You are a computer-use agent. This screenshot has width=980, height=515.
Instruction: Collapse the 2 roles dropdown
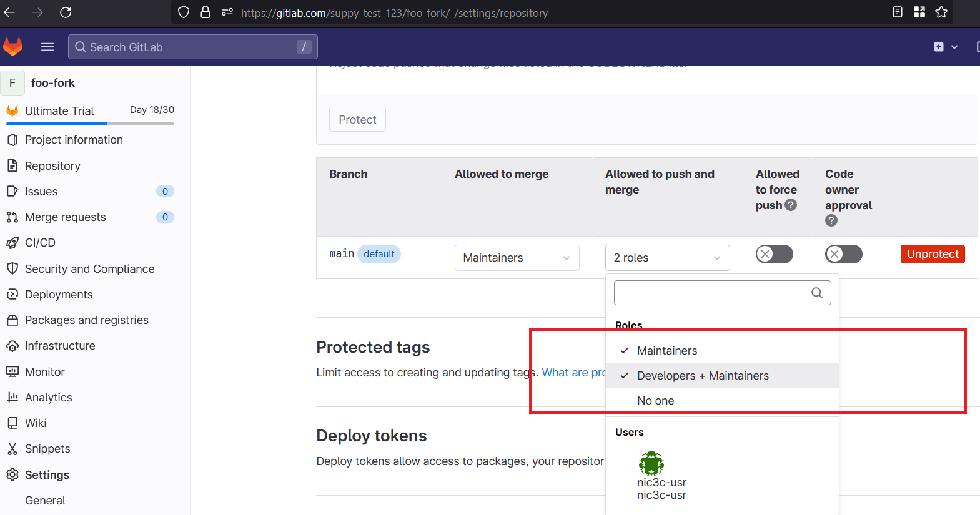[667, 258]
